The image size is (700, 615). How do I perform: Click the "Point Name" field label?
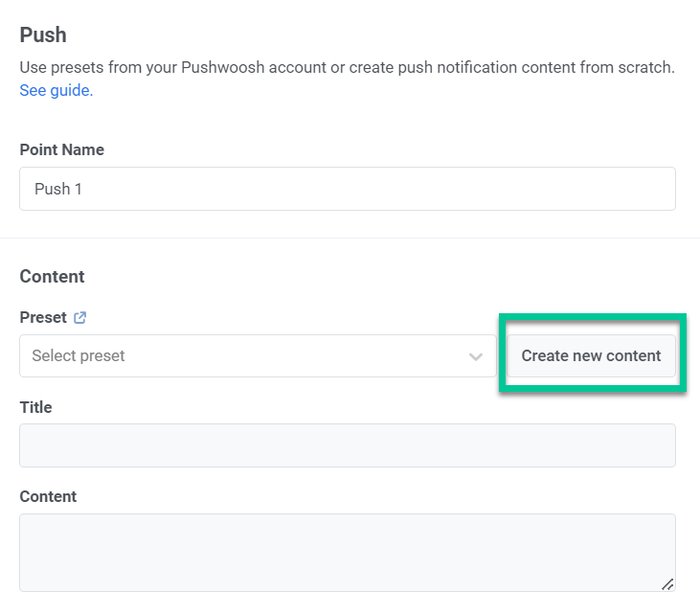(x=62, y=150)
